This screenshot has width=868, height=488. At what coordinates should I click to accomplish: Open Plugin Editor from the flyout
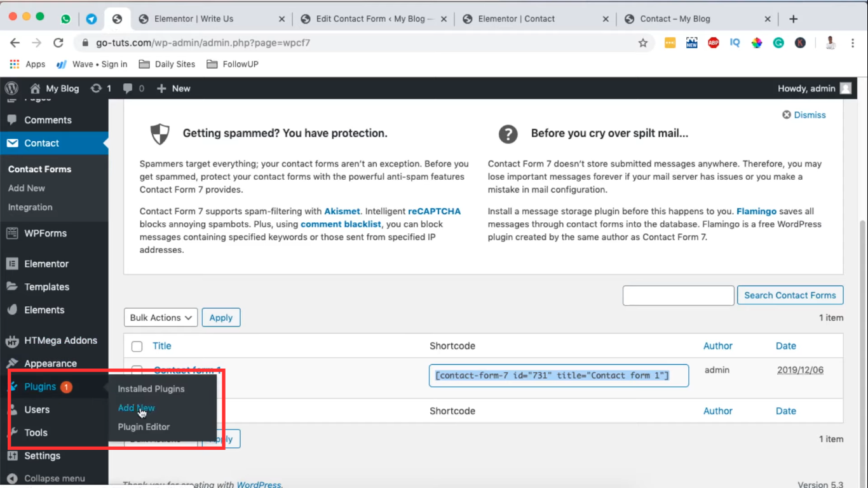144,427
